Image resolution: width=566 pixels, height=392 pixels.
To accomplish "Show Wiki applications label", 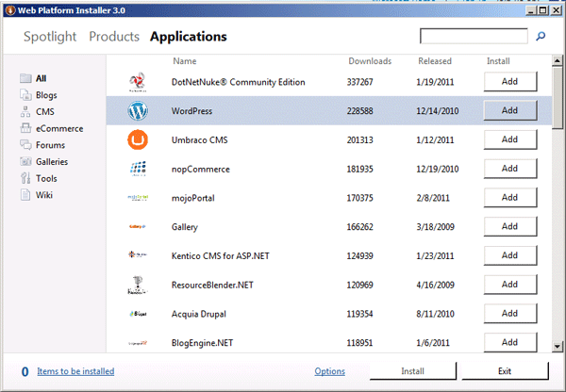I will click(x=44, y=195).
